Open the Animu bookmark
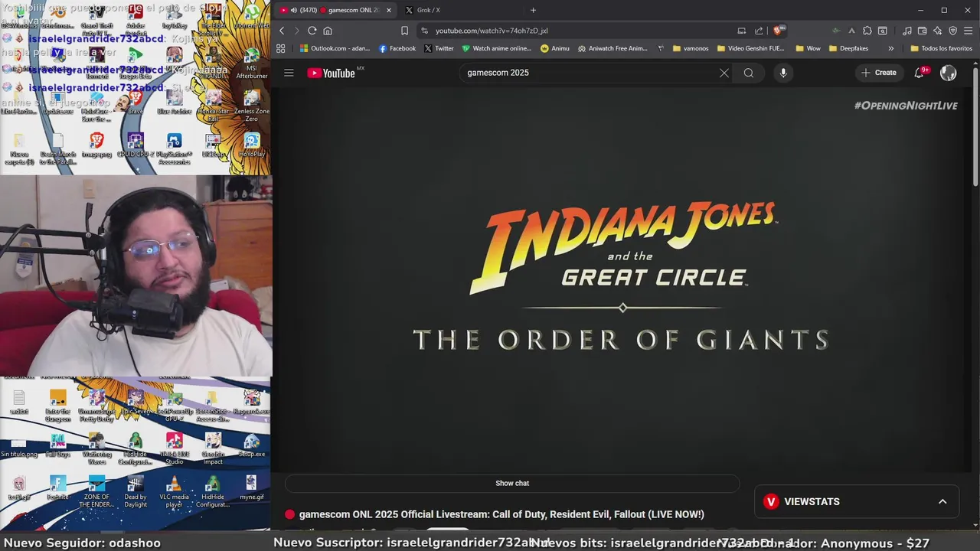Screen dimensions: 980x551 555,48
